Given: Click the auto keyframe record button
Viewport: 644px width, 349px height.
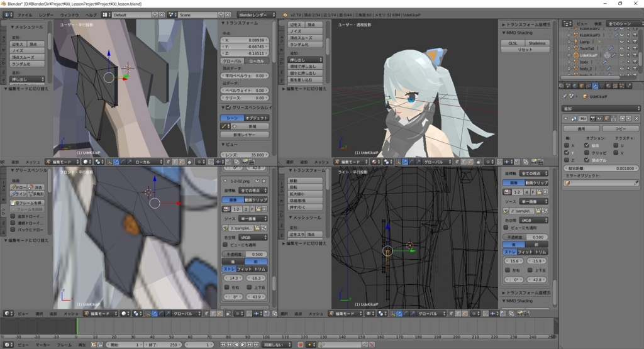Looking at the screenshot, I should click(300, 345).
